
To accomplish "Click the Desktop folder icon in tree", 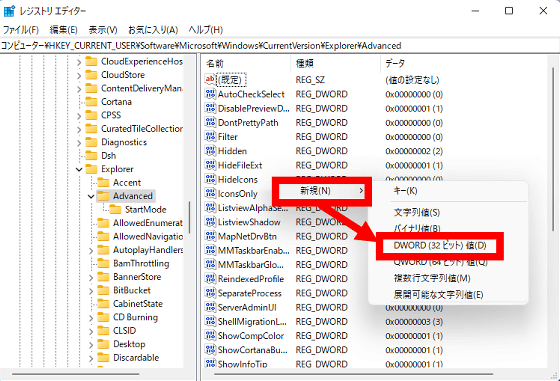I will (103, 344).
